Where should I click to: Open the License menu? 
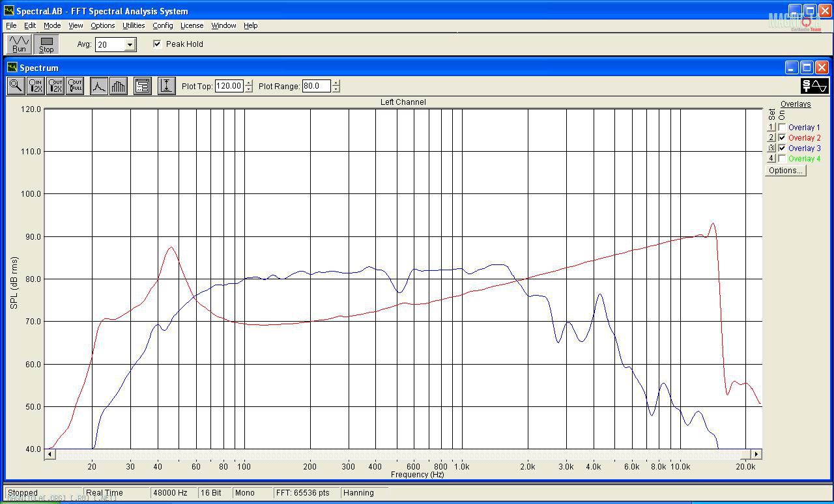click(x=192, y=25)
